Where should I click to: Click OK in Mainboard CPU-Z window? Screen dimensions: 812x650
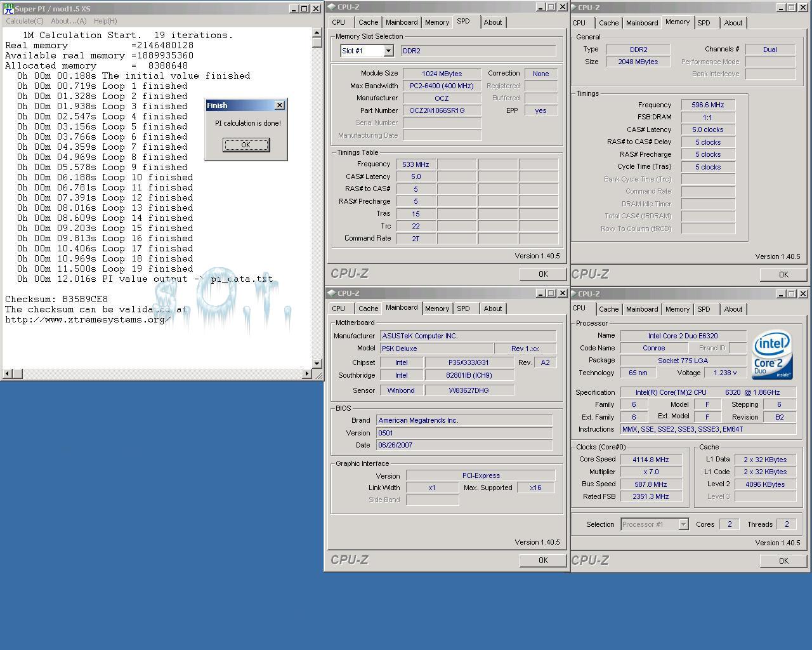coord(543,560)
